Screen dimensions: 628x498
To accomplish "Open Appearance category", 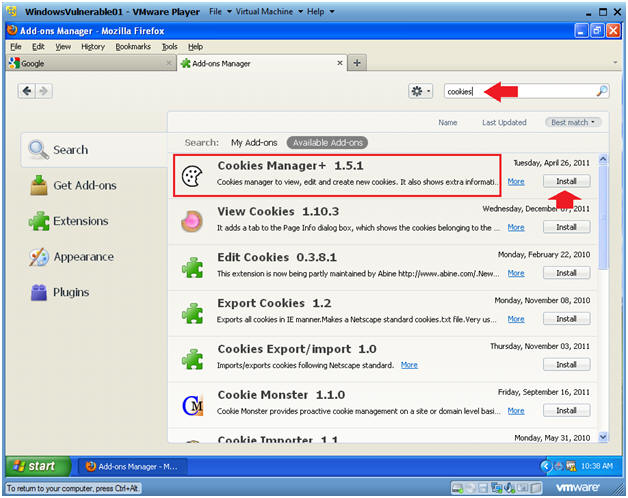I will (72, 257).
